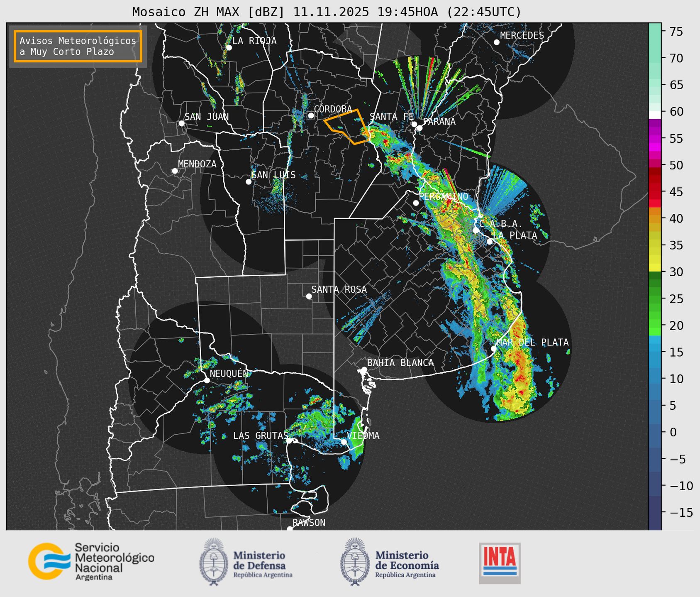The height and width of the screenshot is (597, 700).
Task: Click the BAHÍA BLANCA label text
Action: coord(400,362)
